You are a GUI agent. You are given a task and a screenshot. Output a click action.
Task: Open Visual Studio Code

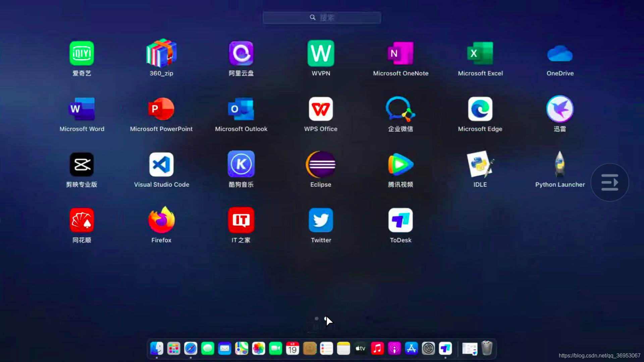coord(161,165)
